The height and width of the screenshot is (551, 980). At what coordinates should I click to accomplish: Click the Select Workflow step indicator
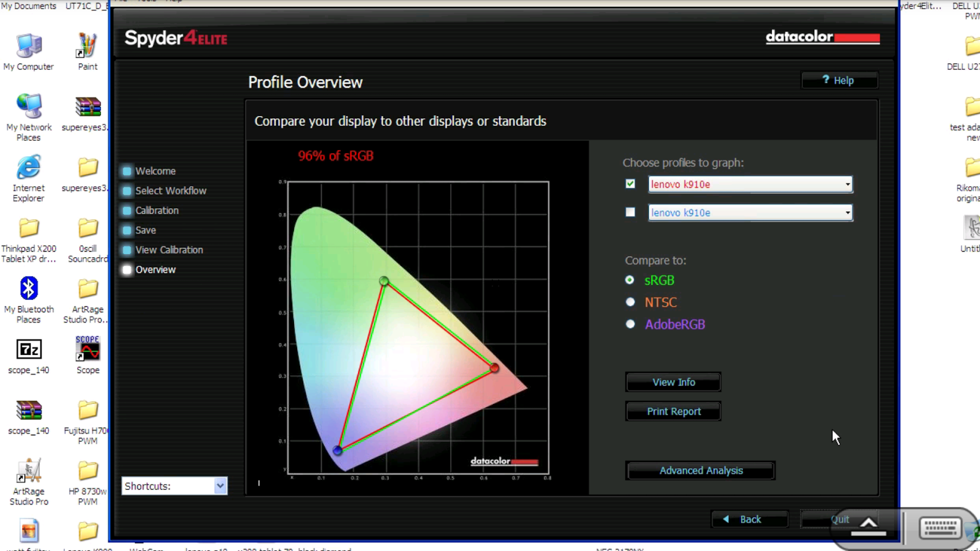pos(127,191)
